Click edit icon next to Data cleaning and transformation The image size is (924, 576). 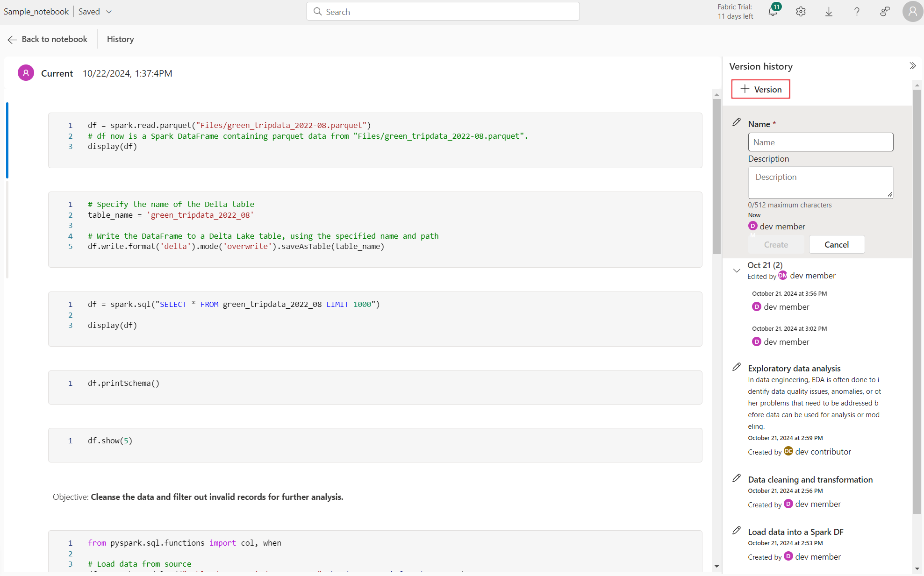[x=737, y=478]
